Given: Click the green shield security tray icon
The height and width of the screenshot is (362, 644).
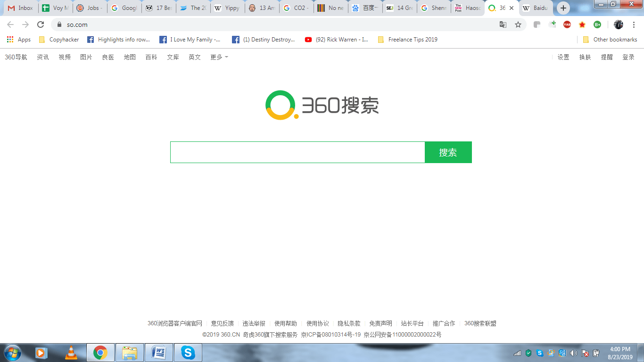Looking at the screenshot, I should [528, 353].
